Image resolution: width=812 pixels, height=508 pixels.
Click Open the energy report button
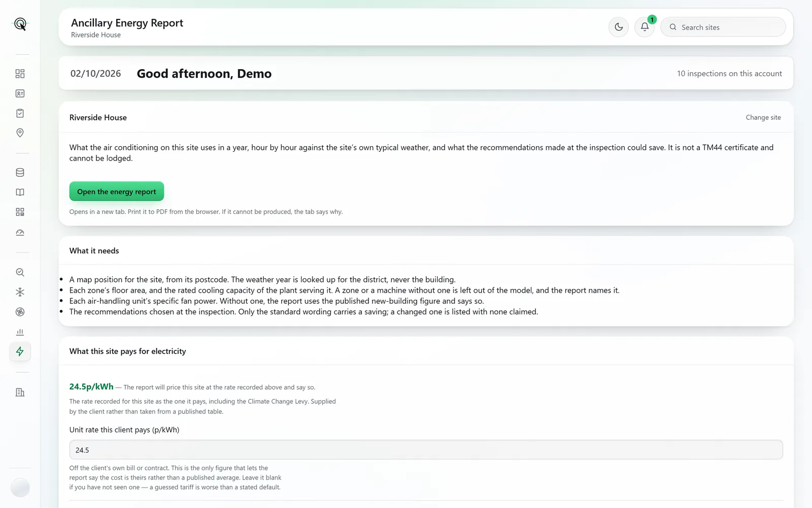click(117, 192)
